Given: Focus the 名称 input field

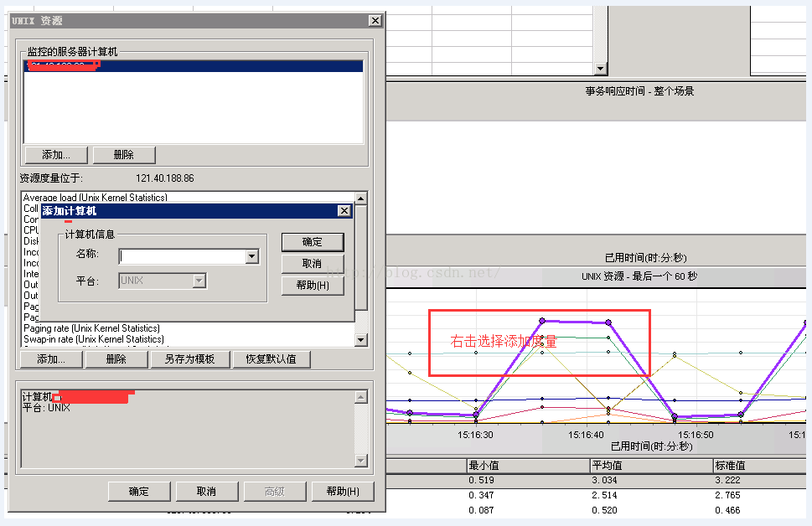Looking at the screenshot, I should coord(183,256).
